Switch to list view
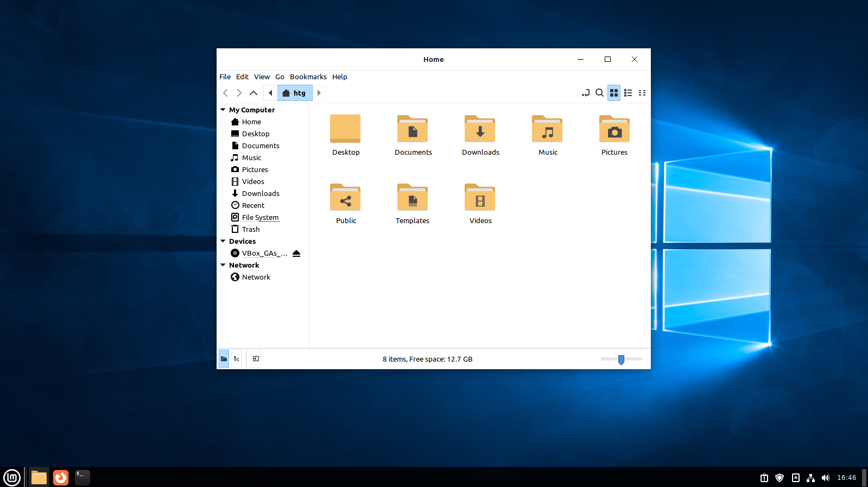868x487 pixels. tap(628, 93)
